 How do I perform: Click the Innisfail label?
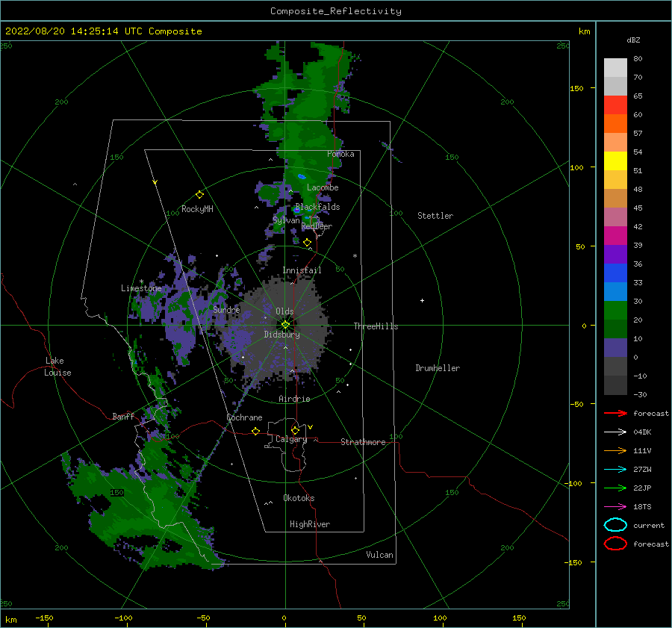coord(302,270)
